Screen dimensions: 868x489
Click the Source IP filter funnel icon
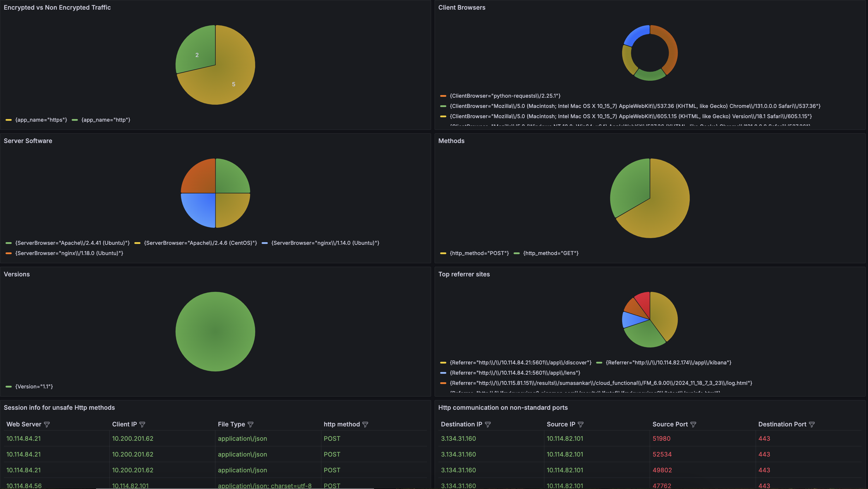coord(581,425)
